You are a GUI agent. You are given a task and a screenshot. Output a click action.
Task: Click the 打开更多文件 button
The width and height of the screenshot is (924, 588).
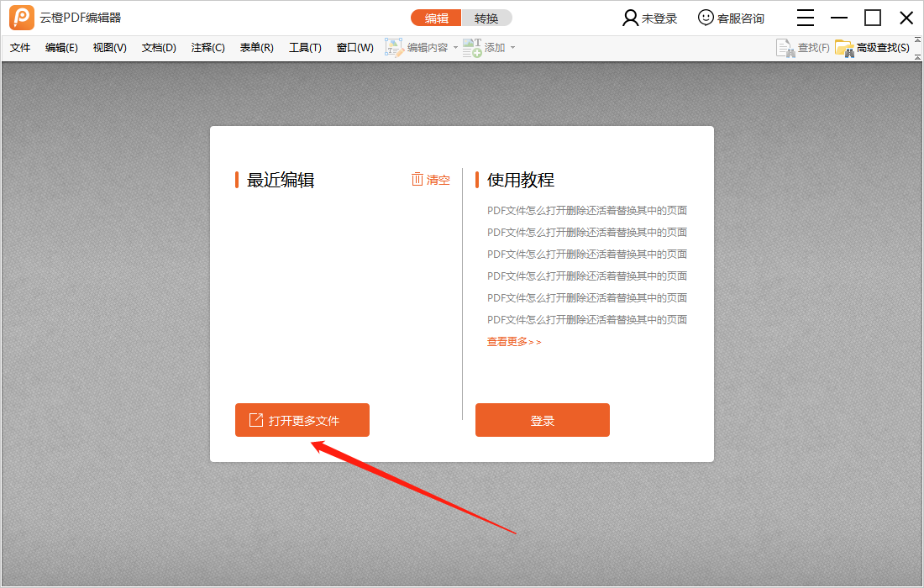click(x=302, y=420)
